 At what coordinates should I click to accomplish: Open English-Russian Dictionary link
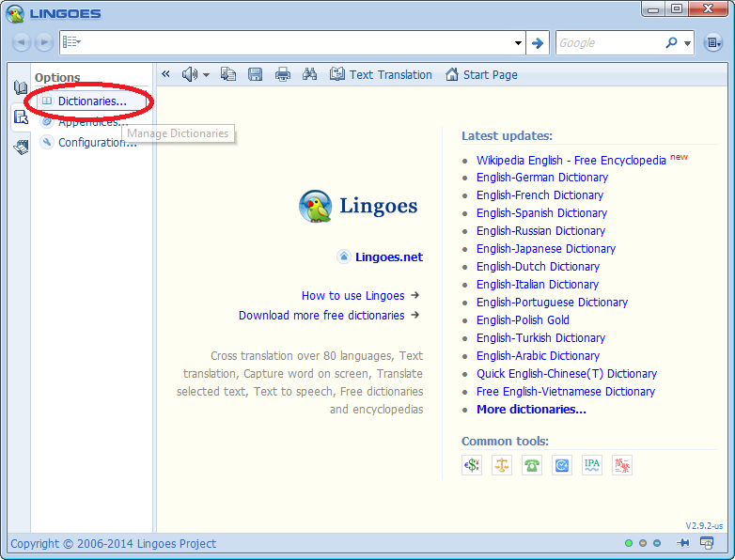click(x=540, y=230)
